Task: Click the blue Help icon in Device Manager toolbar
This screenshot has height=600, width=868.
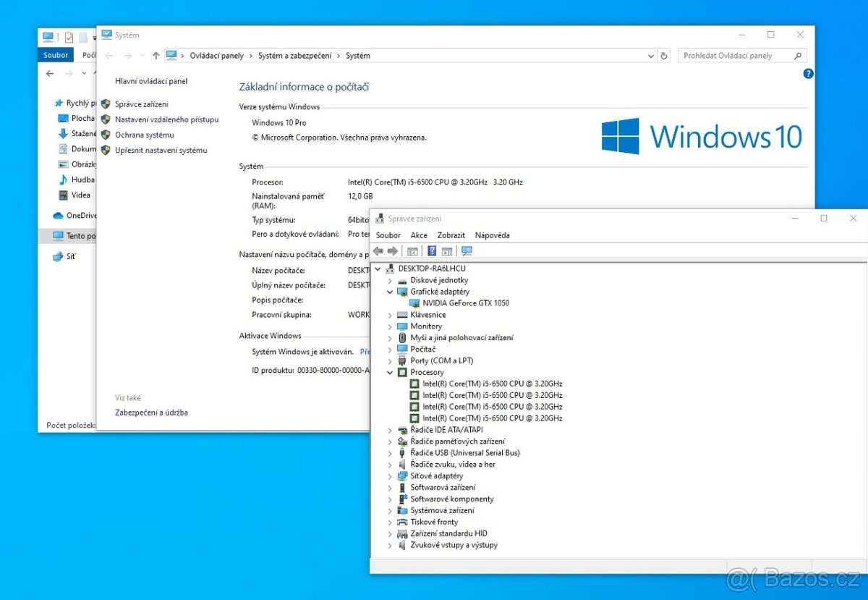Action: point(432,251)
